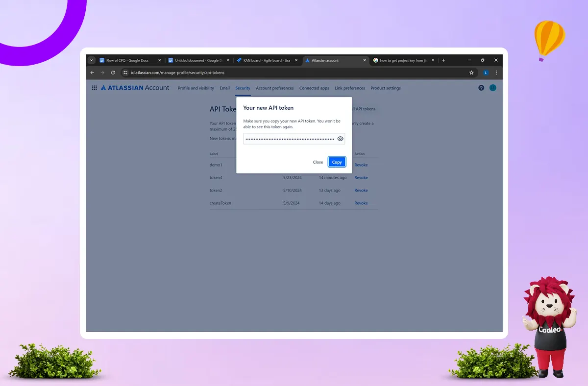588x386 pixels.
Task: Click the '13 days ago' cell
Action: click(x=330, y=191)
